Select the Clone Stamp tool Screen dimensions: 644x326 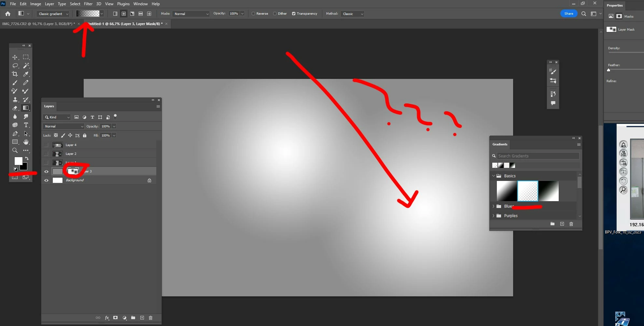tap(15, 99)
